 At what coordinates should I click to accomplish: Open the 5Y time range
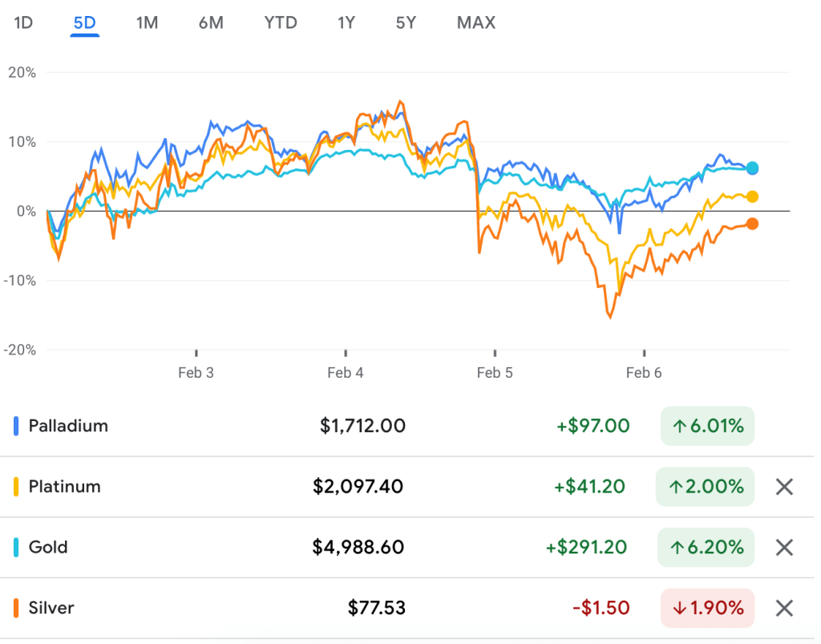pyautogui.click(x=406, y=22)
